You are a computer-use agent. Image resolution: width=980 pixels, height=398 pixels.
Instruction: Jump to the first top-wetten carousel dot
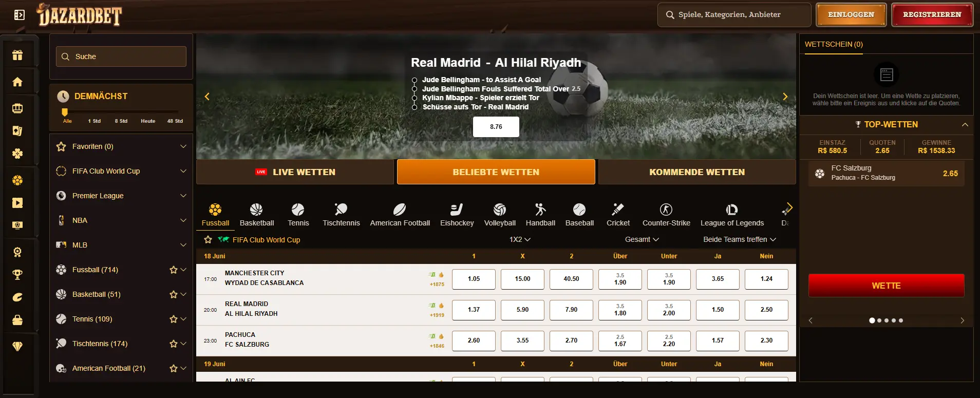point(872,320)
